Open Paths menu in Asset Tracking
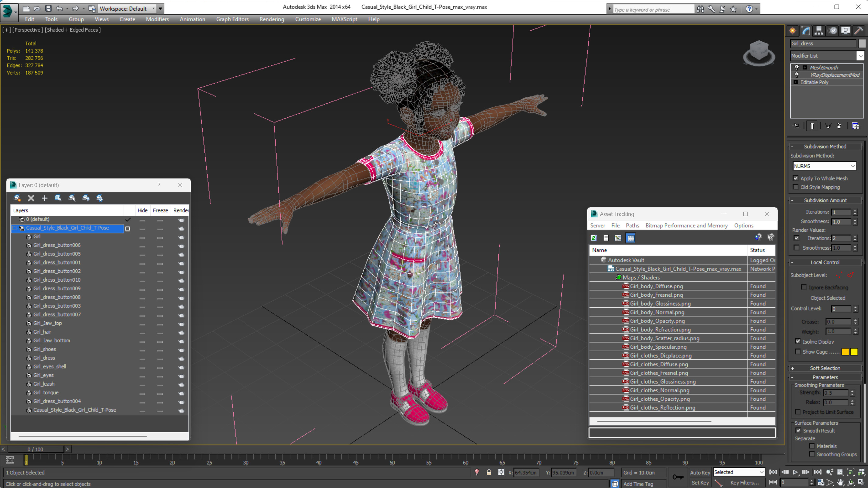Screen dimensions: 868x488 pos(632,226)
